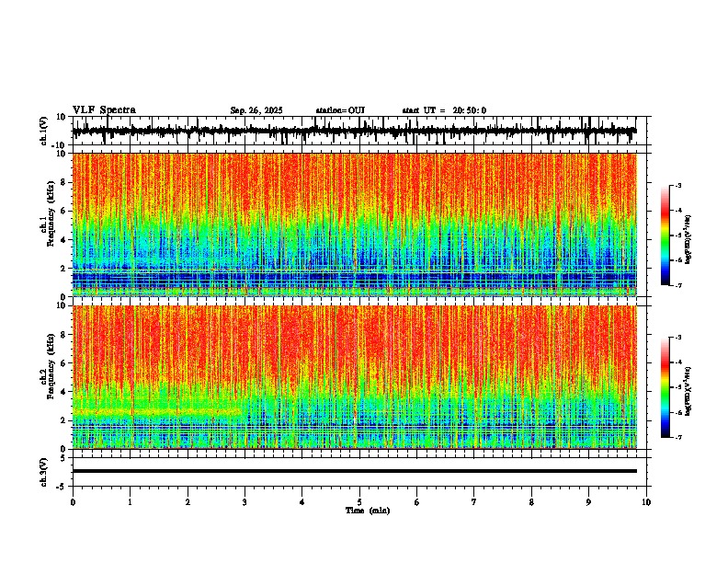728x563 pixels.
Task: Click time axis tick label "7"
Action: [474, 502]
